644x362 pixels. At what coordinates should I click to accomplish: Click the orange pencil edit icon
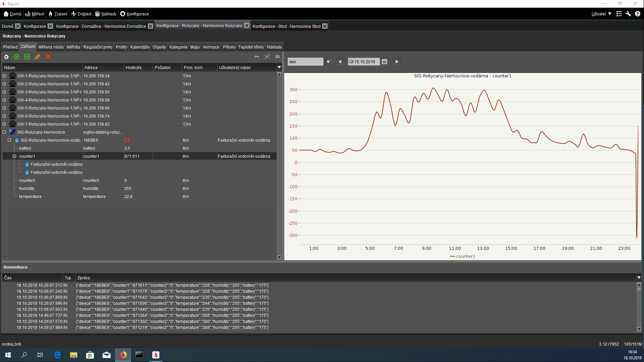[x=38, y=57]
